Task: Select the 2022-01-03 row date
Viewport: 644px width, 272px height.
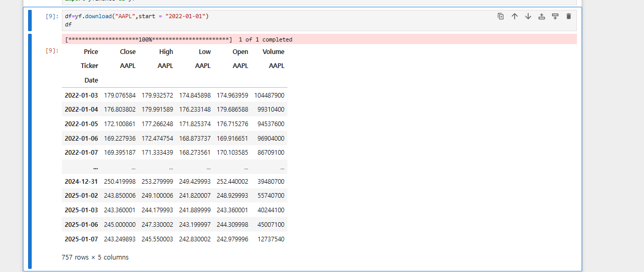Action: 82,96
